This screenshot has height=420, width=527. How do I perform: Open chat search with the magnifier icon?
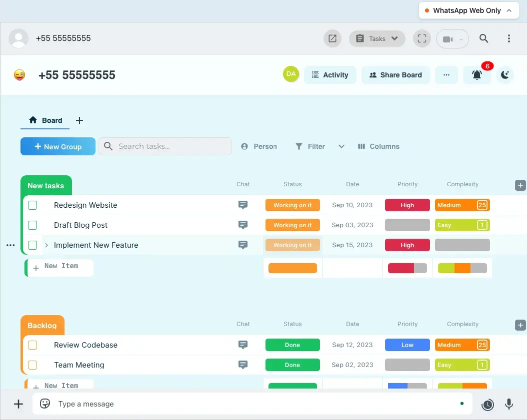(x=484, y=38)
